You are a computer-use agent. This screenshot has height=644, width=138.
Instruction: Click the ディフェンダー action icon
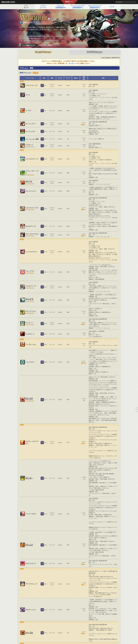point(23,131)
